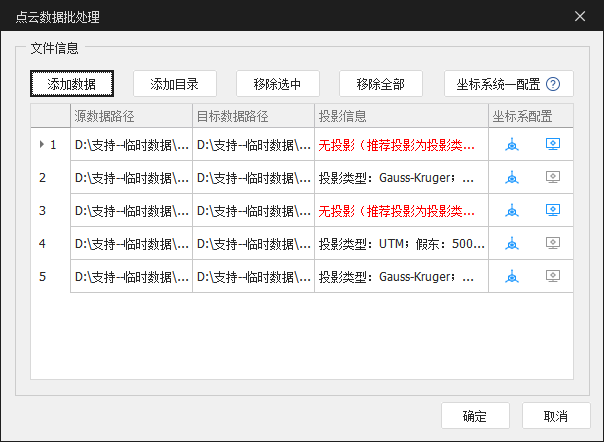
Task: Click coordinate system icon in row 2
Action: click(x=511, y=178)
